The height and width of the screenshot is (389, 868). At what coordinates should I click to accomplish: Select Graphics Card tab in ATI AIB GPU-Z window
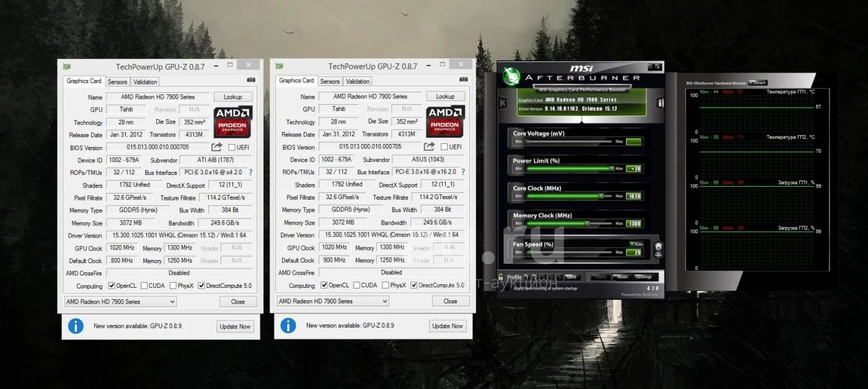pyautogui.click(x=84, y=81)
